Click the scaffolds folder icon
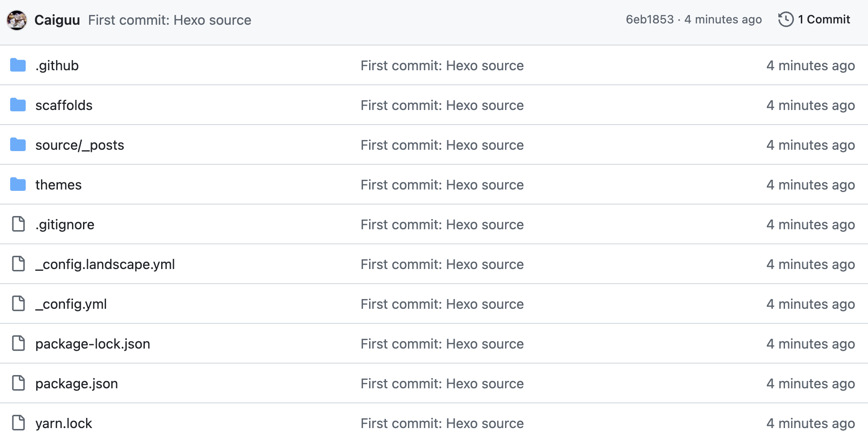Image resolution: width=868 pixels, height=440 pixels. (18, 105)
